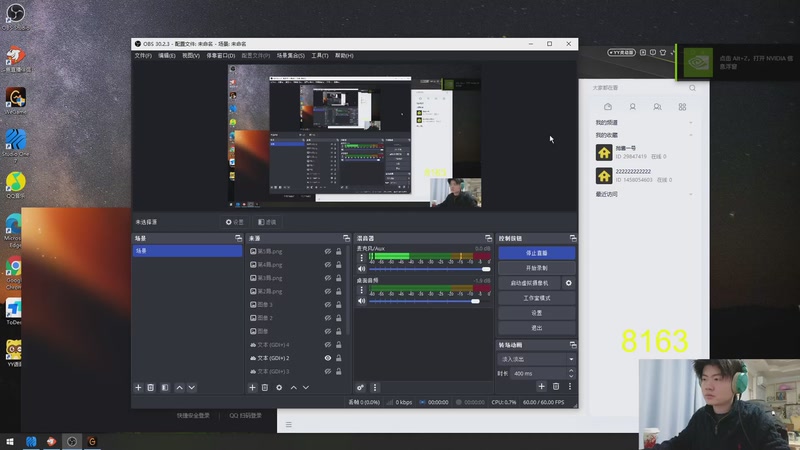Open transition properties dots menu
The image size is (800, 450).
[570, 387]
